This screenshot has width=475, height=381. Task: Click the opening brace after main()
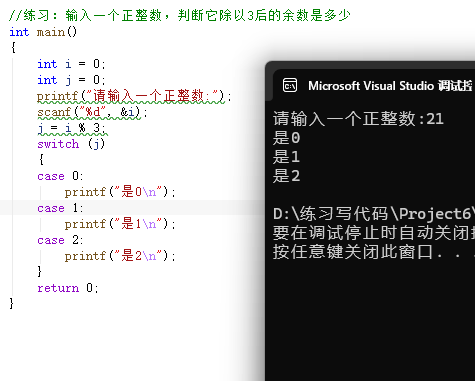point(13,47)
